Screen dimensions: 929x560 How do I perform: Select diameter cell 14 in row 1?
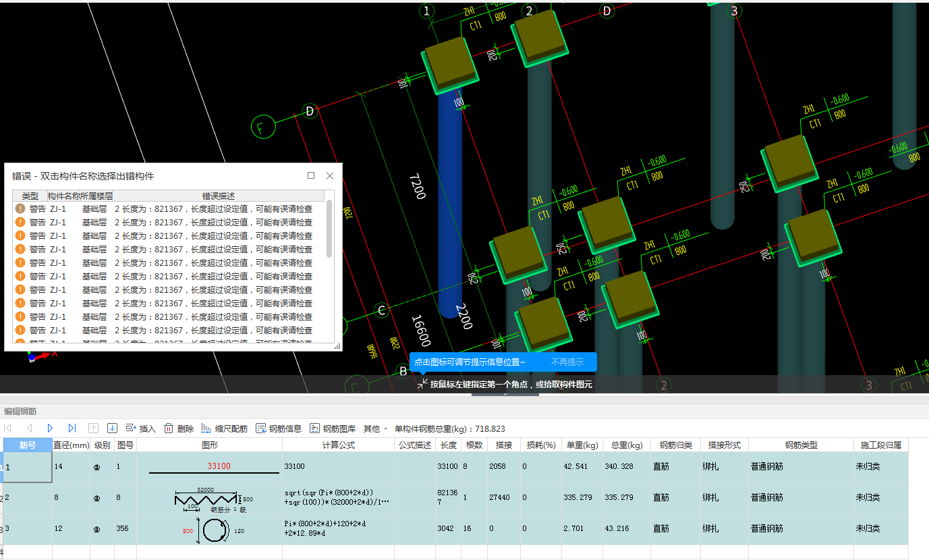click(71, 467)
